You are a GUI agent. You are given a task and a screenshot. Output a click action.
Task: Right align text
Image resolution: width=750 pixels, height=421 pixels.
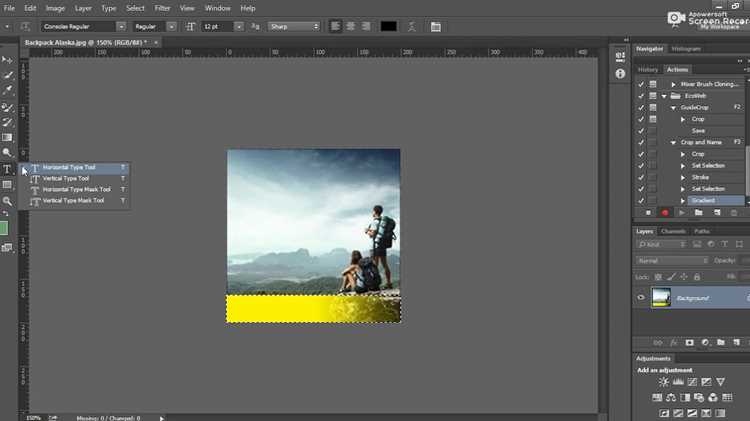click(366, 26)
